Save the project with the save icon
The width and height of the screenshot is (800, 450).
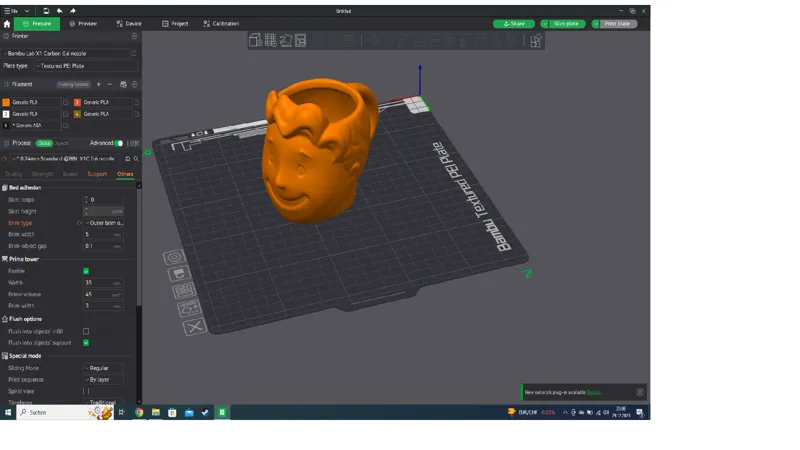[x=46, y=11]
